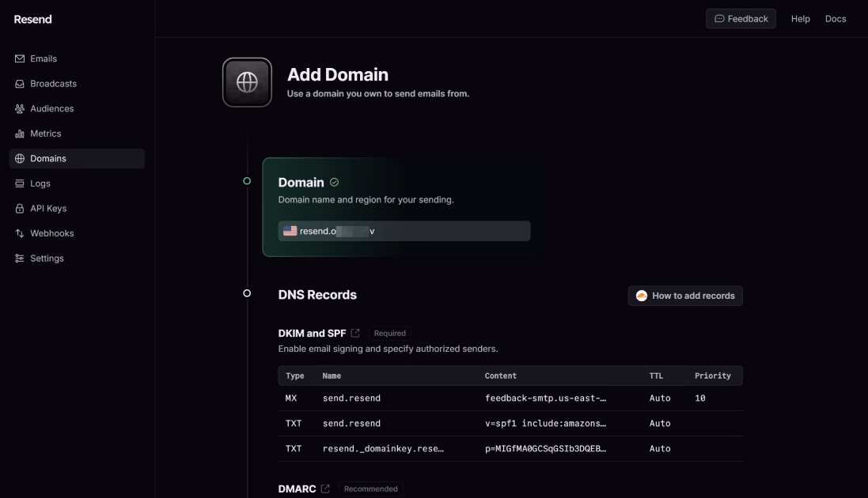The width and height of the screenshot is (868, 498).
Task: Go to API Keys
Action: click(x=77, y=208)
